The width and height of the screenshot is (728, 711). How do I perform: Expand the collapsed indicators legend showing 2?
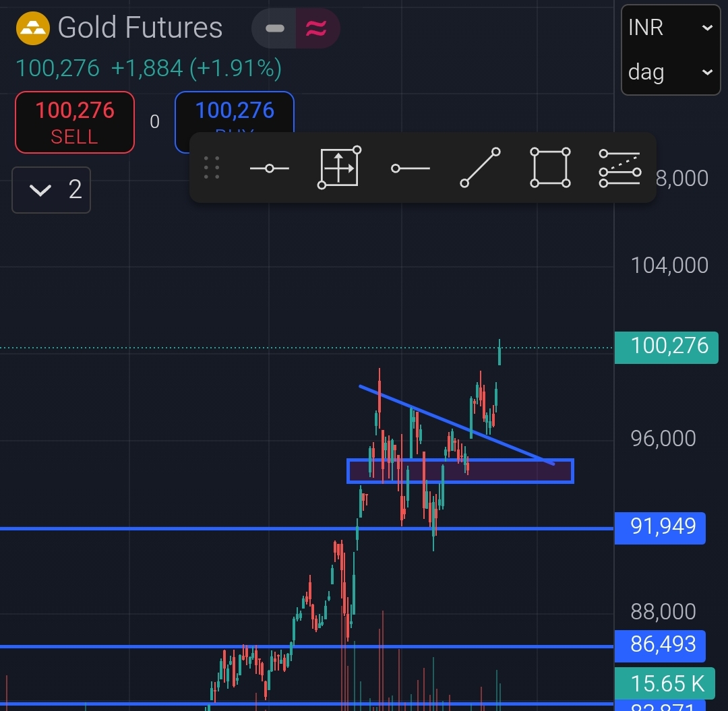51,190
